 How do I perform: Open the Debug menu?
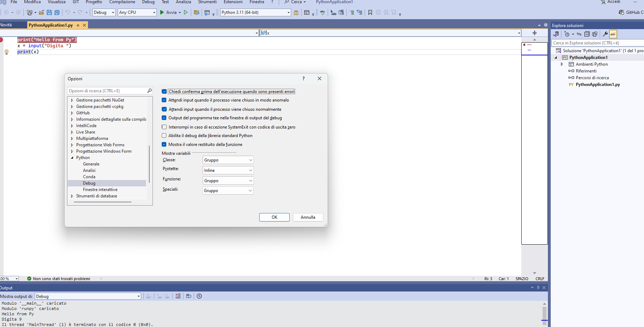point(148,2)
